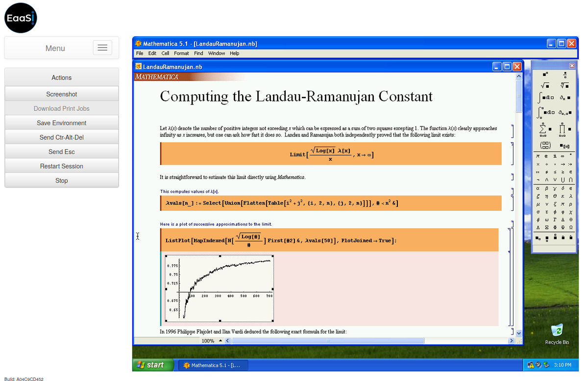Insert the degree symbol from palette
The image size is (588, 381).
[x=571, y=155]
